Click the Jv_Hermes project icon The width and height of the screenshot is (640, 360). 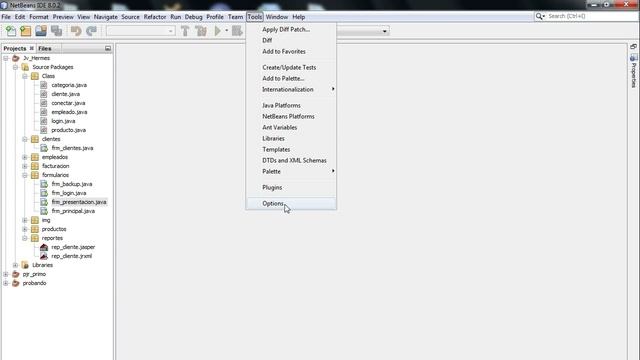[16, 58]
